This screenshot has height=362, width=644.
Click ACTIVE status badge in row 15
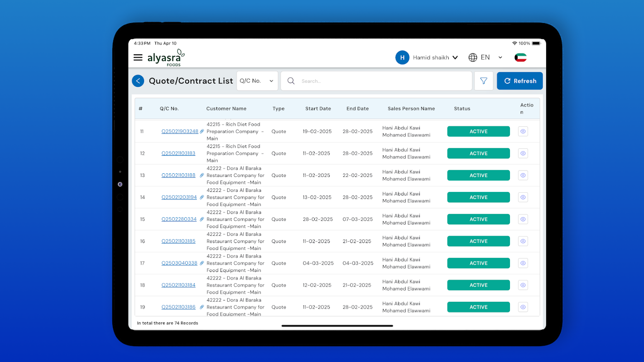point(478,219)
